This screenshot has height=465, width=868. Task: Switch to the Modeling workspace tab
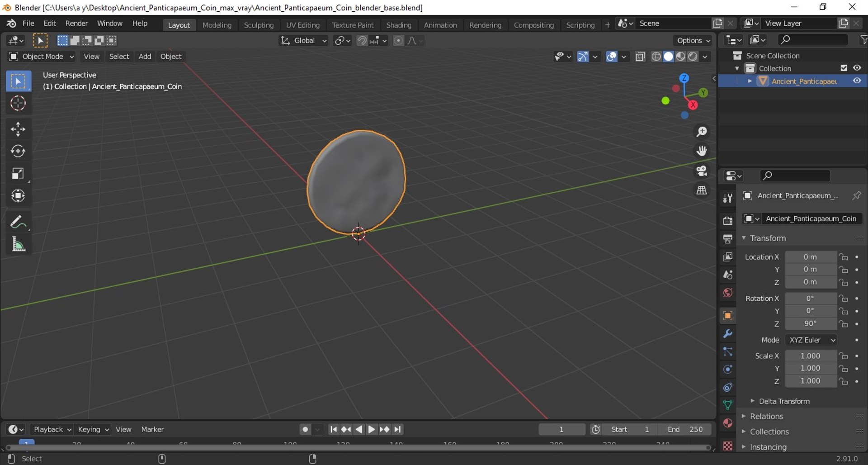click(x=217, y=25)
